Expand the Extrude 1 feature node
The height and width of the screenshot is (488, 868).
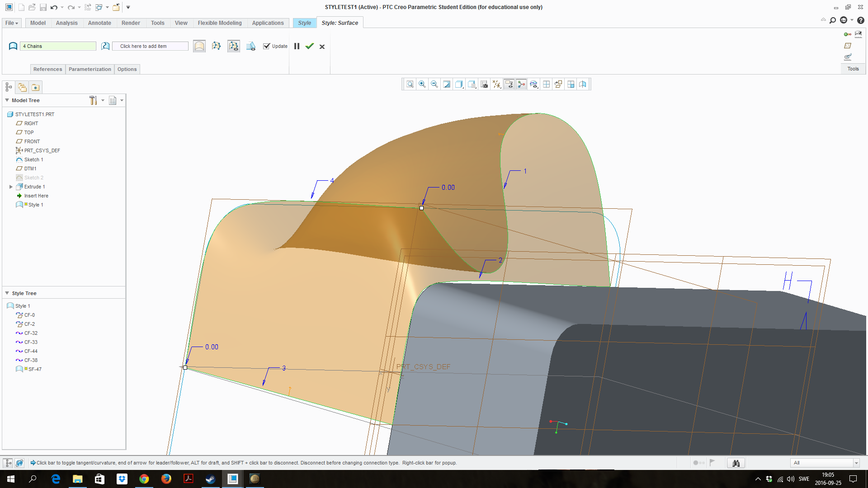click(x=11, y=187)
